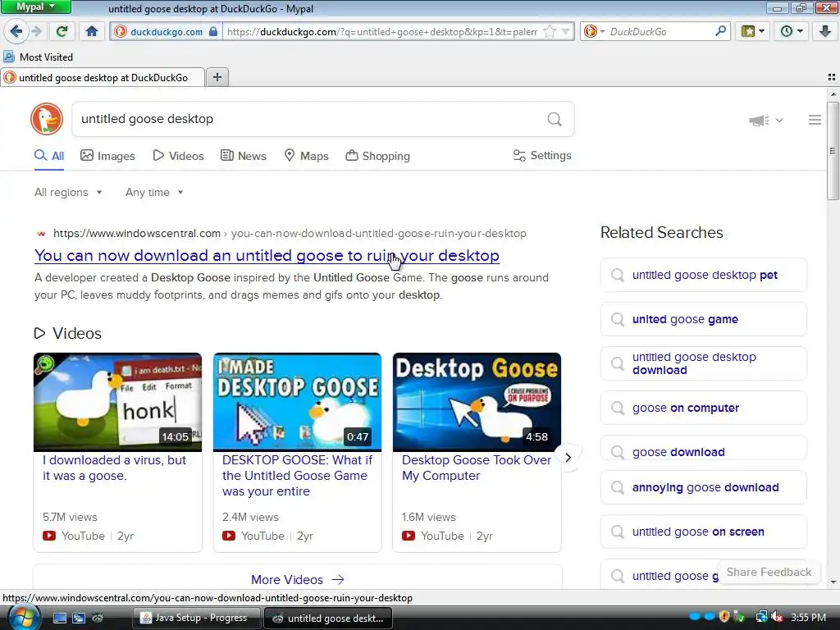Screen dimensions: 840x630
Task: Switch to the All results tab
Action: tap(49, 156)
